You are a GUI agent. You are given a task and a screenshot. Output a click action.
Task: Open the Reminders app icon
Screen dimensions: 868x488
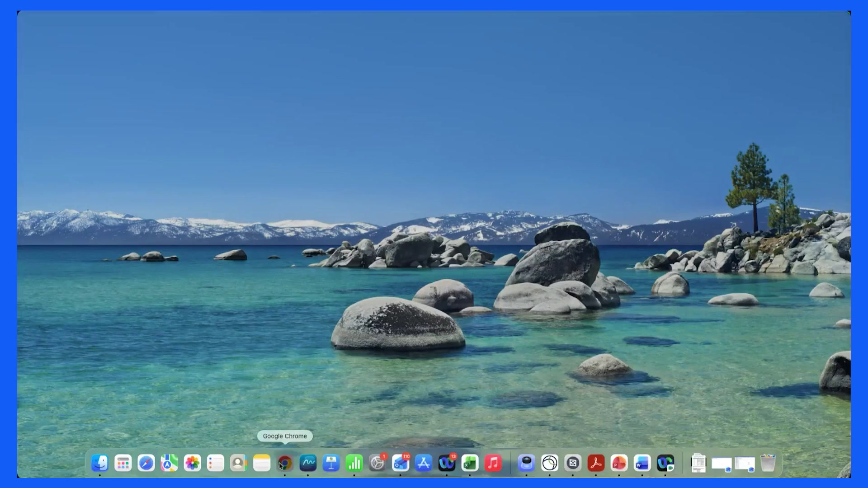pyautogui.click(x=215, y=463)
